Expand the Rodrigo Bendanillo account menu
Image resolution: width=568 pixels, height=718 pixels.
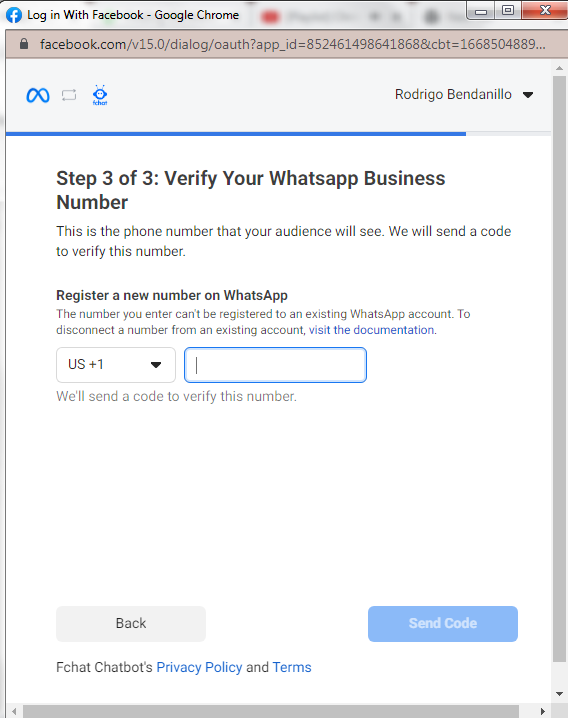tap(464, 94)
